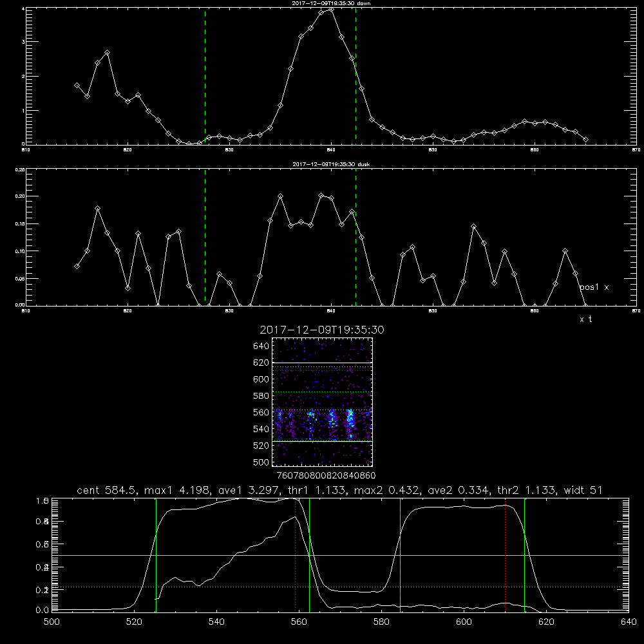Select the heatmap image thumbnail
The height and width of the screenshot is (644, 644).
click(x=322, y=402)
